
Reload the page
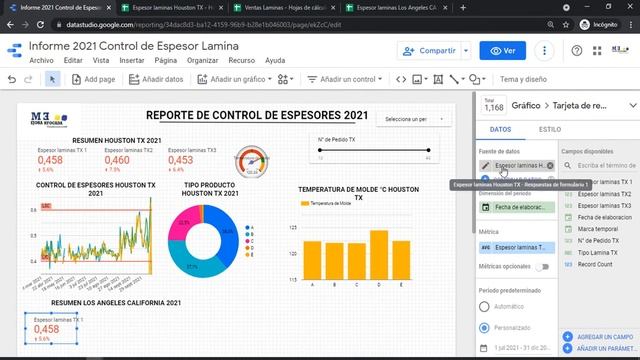pyautogui.click(x=40, y=25)
